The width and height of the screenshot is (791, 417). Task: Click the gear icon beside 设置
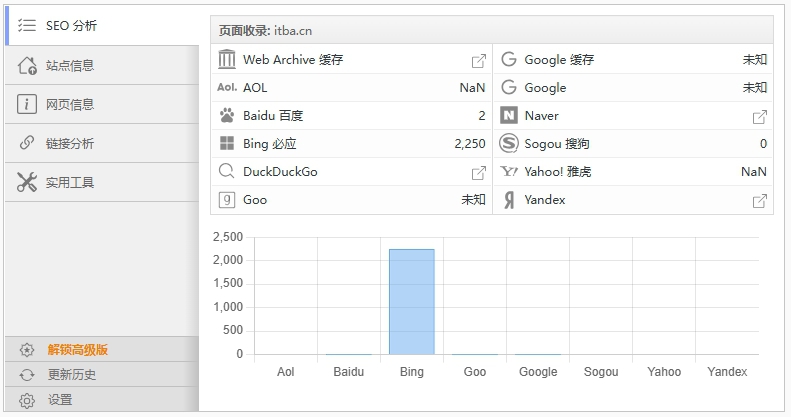tap(27, 400)
